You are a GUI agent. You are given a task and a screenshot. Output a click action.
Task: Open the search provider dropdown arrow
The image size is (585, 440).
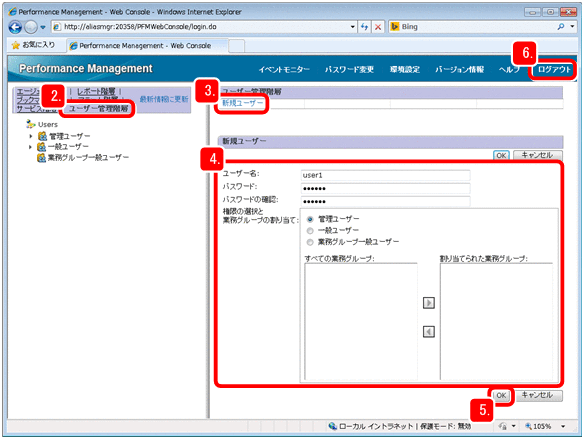click(572, 27)
